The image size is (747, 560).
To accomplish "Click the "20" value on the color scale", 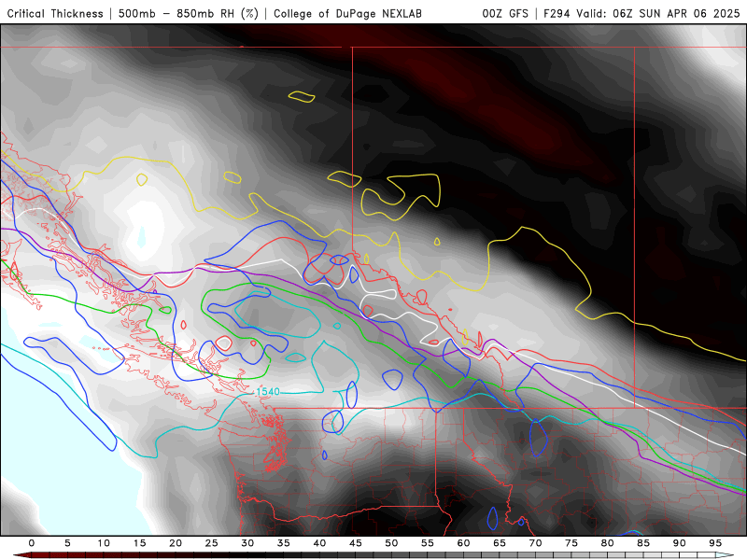I will 176,543.
